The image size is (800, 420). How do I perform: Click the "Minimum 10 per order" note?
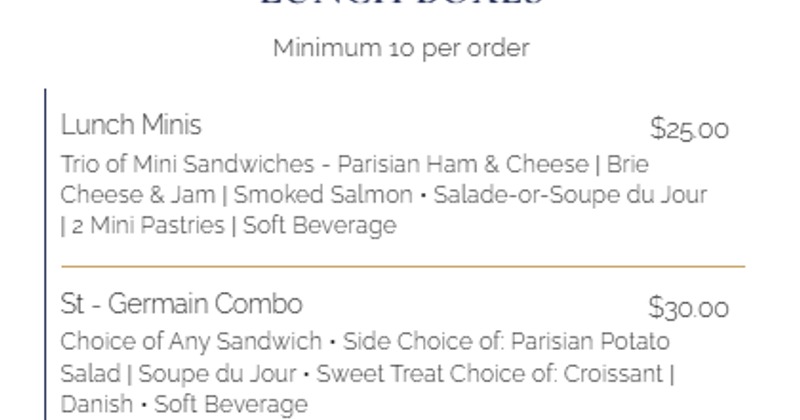tap(401, 48)
